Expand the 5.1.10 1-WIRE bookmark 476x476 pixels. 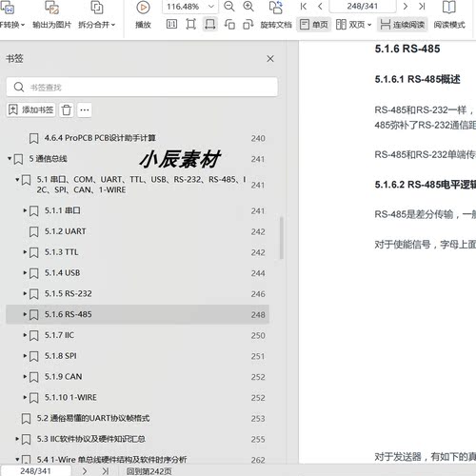(25, 397)
